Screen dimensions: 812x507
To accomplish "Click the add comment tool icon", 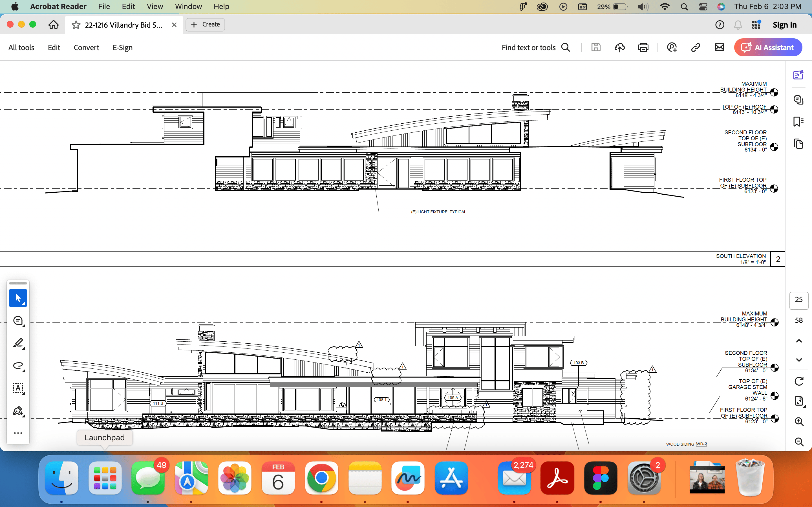I will pyautogui.click(x=18, y=321).
